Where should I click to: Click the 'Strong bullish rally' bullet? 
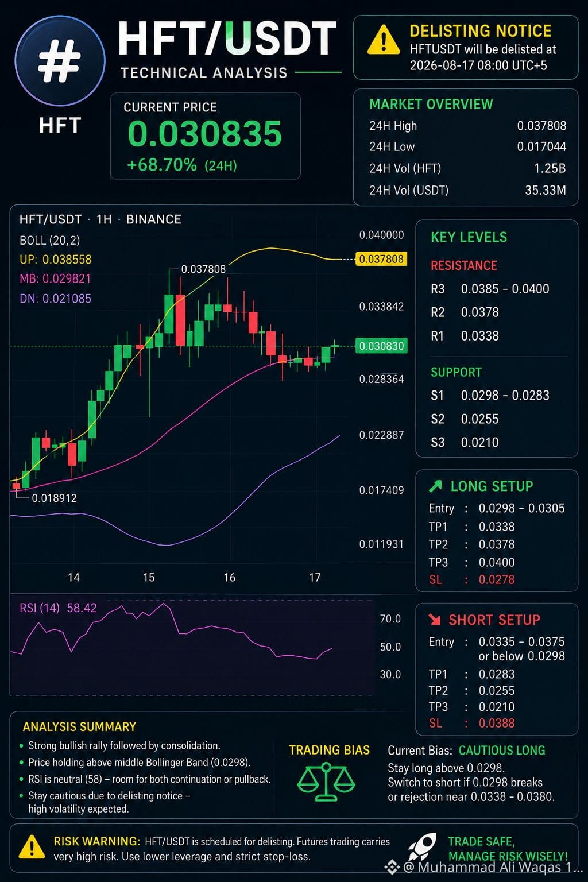click(119, 745)
